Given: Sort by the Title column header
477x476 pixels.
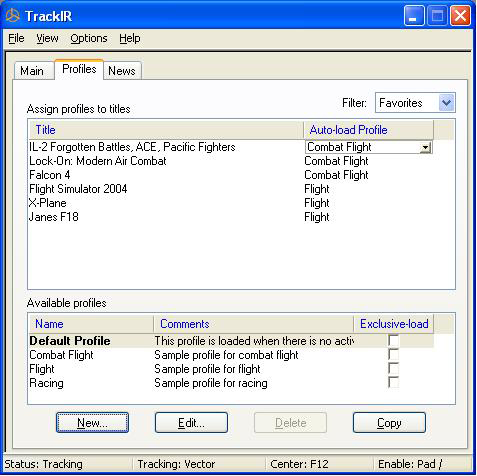Looking at the screenshot, I should tap(166, 130).
